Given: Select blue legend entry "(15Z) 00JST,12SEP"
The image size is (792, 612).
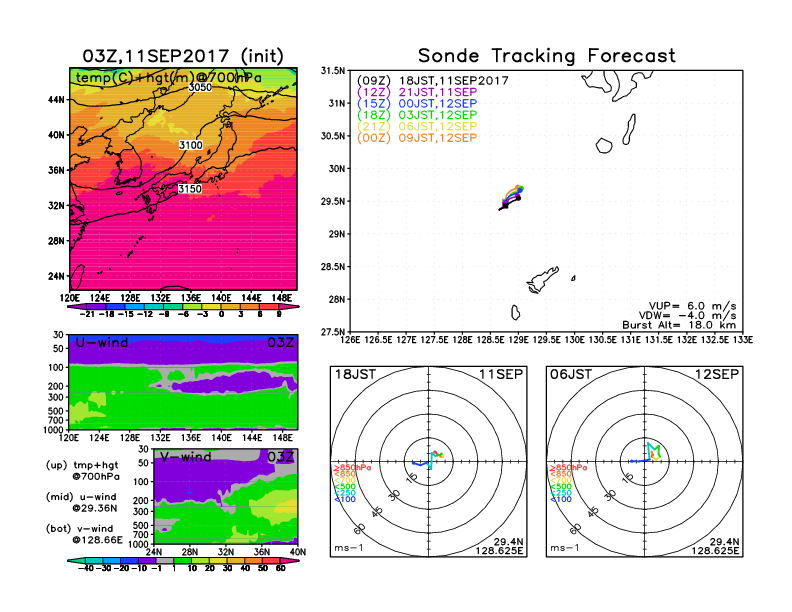Looking at the screenshot, I should 417,104.
